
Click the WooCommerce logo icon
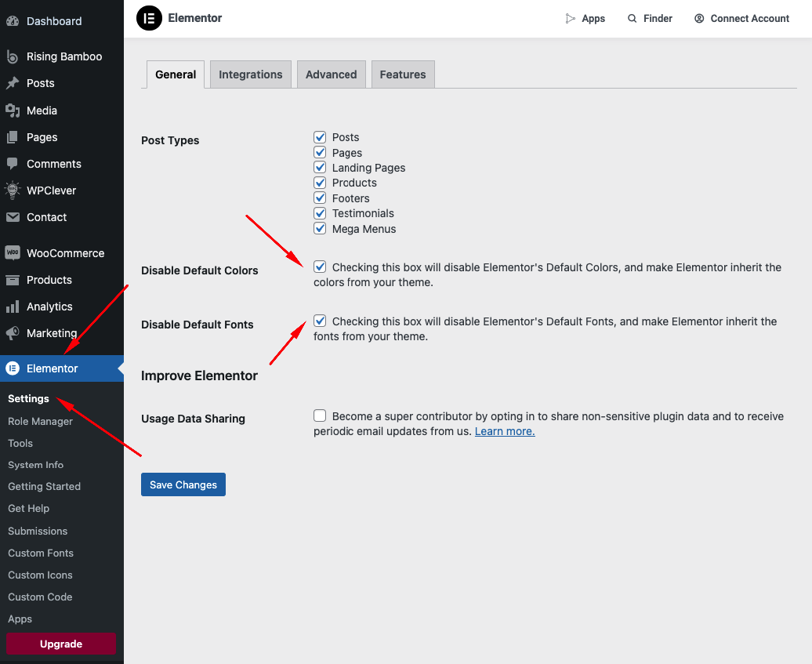(13, 253)
